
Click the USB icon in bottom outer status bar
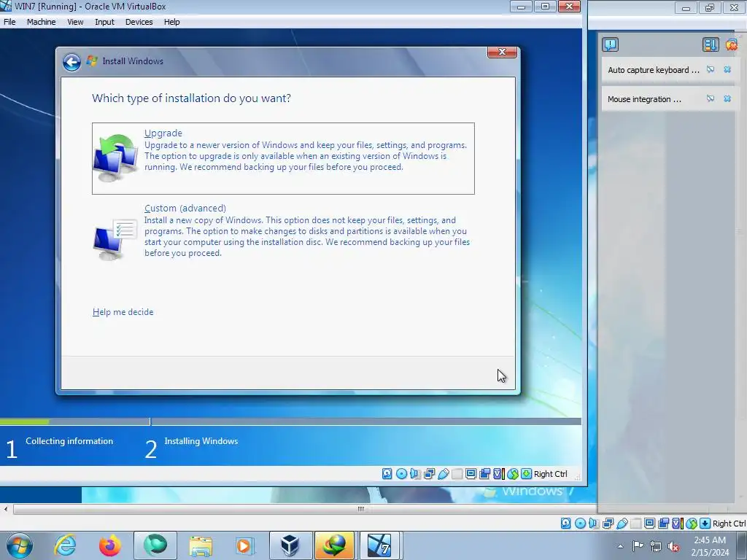point(622,524)
